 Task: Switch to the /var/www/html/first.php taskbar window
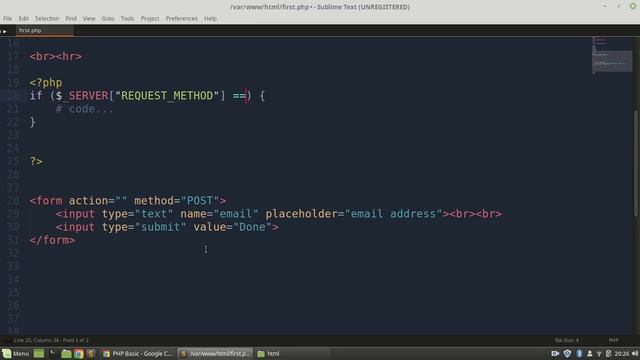pos(216,353)
